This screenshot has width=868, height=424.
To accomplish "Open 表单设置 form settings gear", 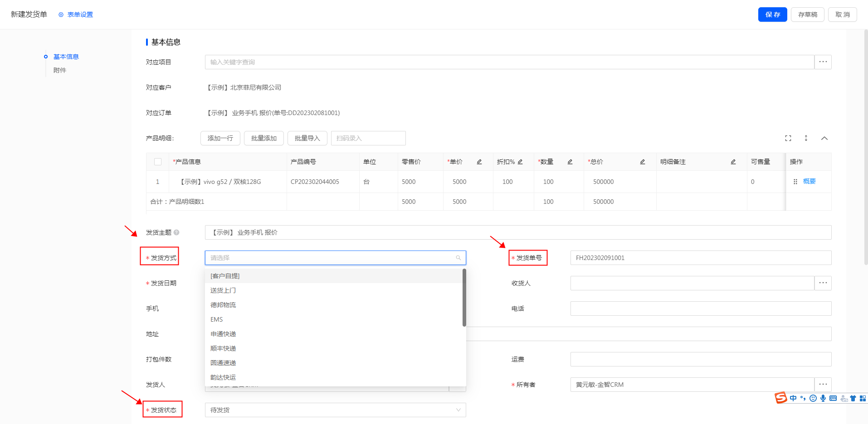I will [61, 14].
